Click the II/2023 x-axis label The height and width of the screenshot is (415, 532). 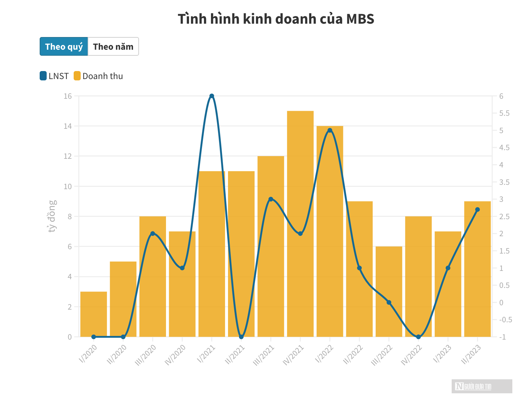471,355
